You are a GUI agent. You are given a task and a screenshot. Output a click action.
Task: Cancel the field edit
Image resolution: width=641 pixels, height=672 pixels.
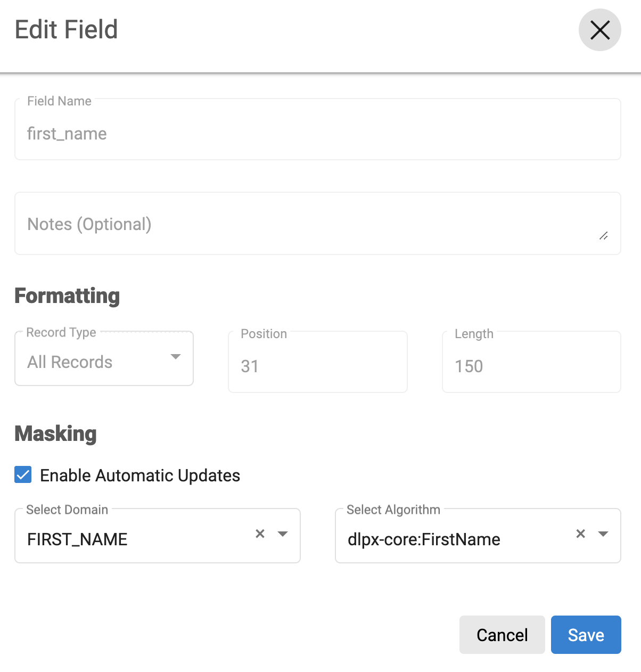pyautogui.click(x=502, y=635)
